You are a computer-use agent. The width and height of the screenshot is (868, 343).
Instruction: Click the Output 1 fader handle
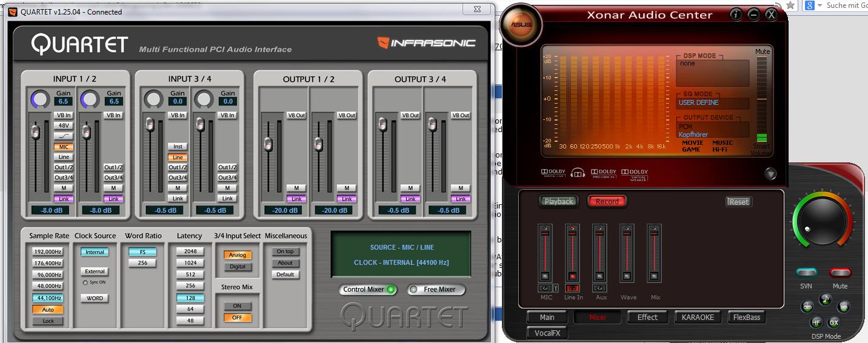coord(267,144)
